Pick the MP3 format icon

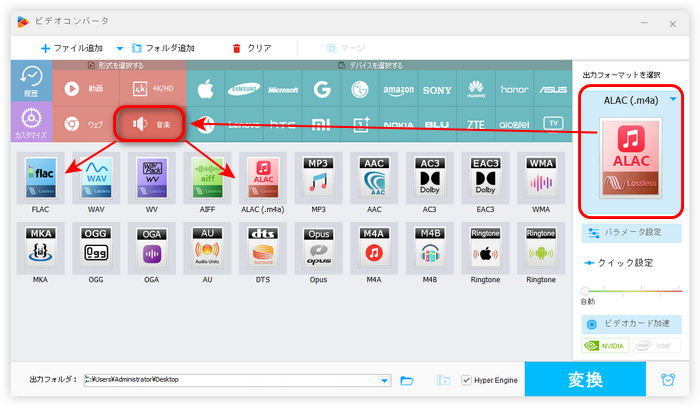[x=318, y=178]
